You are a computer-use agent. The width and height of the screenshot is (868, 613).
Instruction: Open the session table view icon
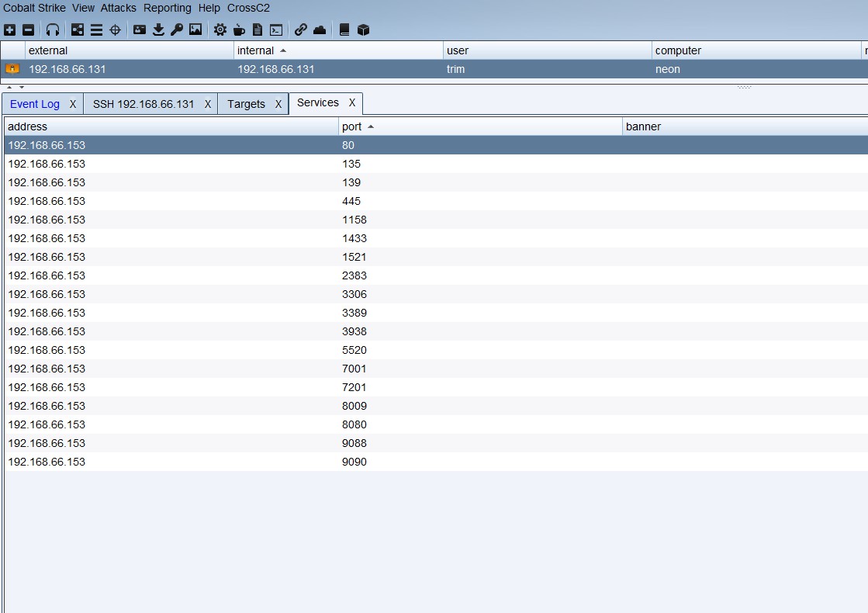(95, 29)
